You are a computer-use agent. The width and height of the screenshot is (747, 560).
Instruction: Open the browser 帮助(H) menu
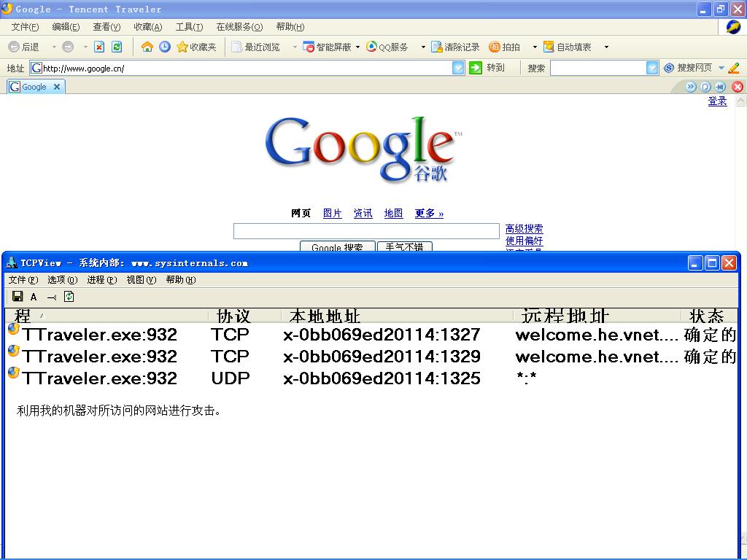pyautogui.click(x=290, y=27)
